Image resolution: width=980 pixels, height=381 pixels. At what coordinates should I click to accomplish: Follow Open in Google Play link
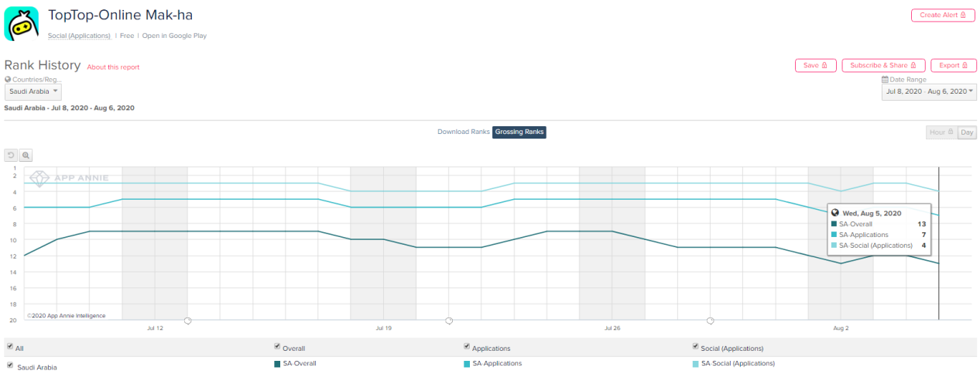tap(174, 36)
